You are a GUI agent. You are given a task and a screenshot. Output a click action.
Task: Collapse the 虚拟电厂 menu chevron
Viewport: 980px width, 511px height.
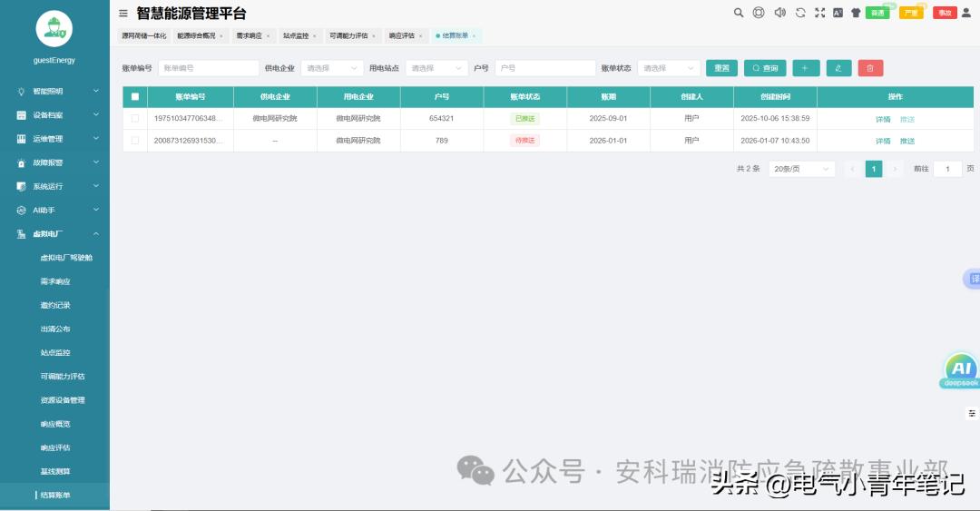pos(96,233)
